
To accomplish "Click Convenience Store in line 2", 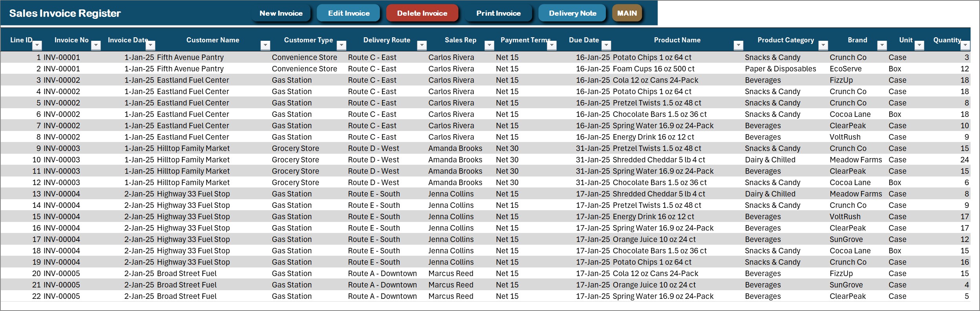I will pyautogui.click(x=304, y=69).
